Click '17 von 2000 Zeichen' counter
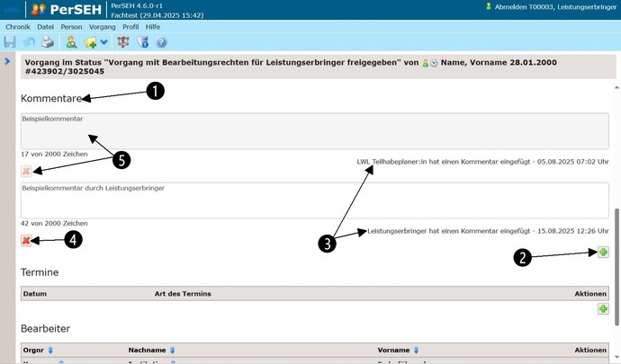 tap(54, 154)
